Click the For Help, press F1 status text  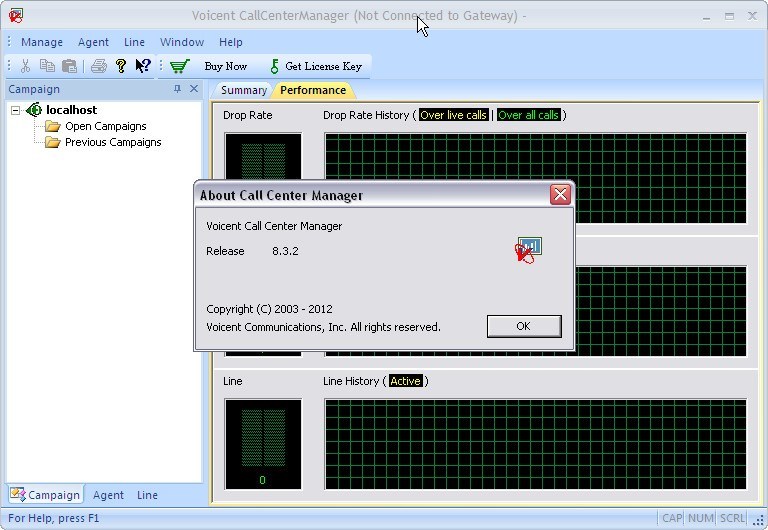53,518
